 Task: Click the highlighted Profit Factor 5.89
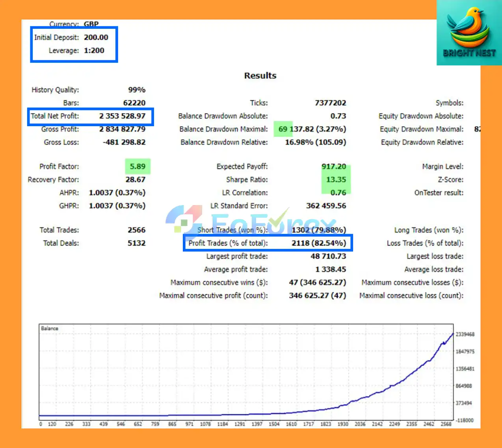(x=138, y=166)
